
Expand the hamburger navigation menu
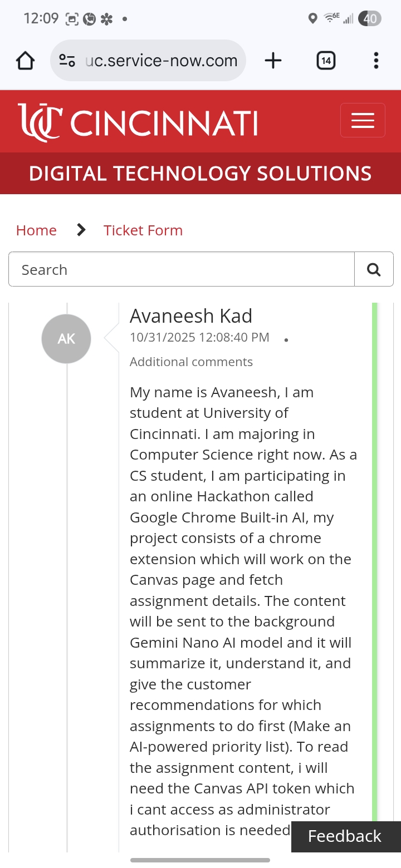(363, 120)
